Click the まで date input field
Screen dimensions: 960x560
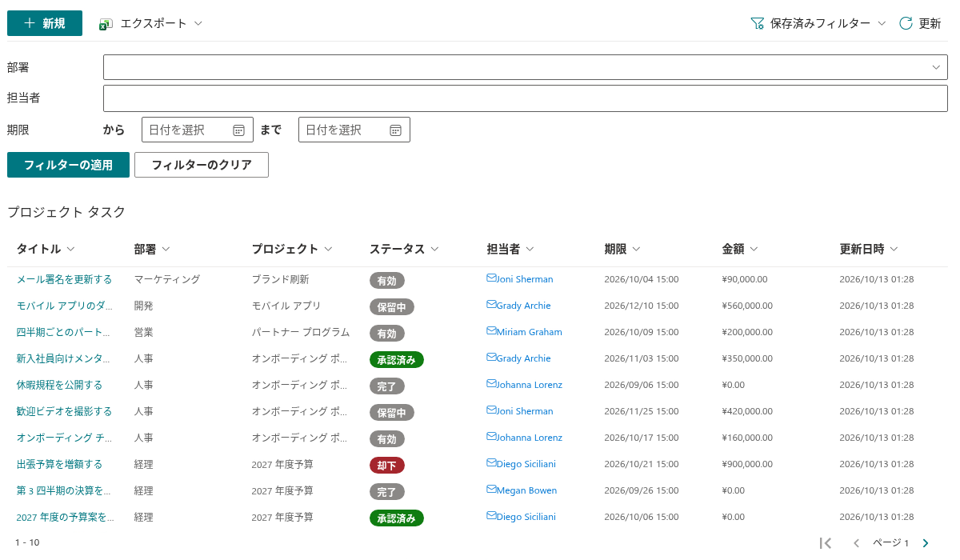pos(354,130)
